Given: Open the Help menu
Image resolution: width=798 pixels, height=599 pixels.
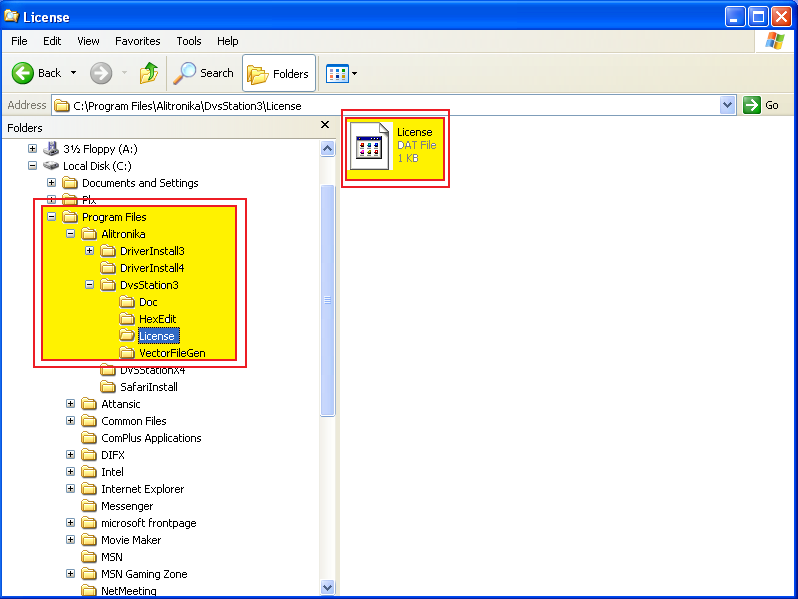Looking at the screenshot, I should 227,41.
